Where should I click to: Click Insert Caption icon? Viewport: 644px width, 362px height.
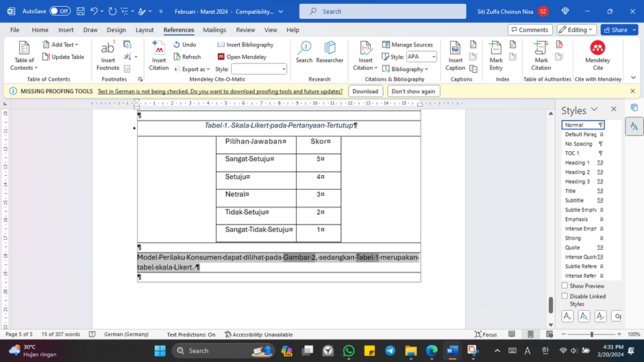click(x=455, y=56)
